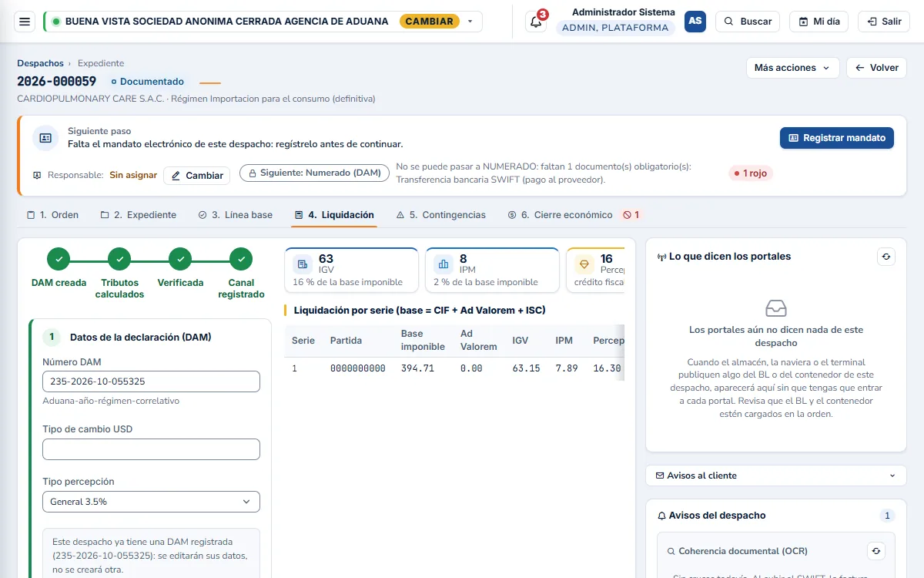Refresh Coherencia documental (OCR) check

[876, 551]
